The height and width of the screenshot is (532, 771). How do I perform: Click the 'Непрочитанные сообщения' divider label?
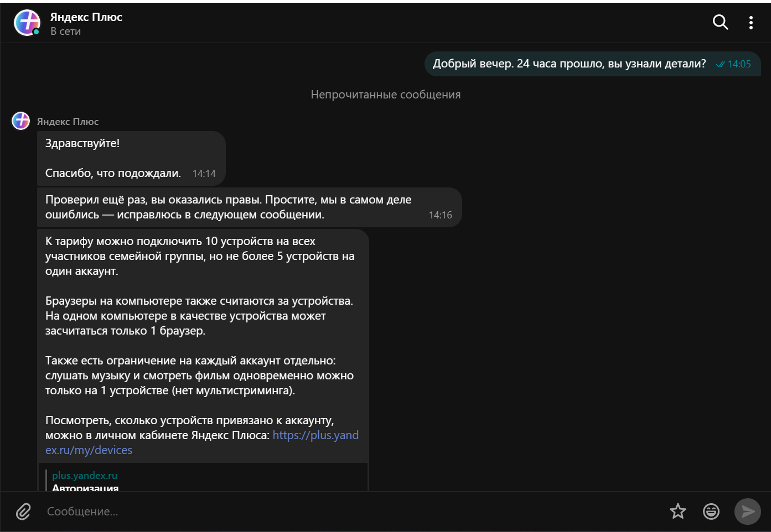click(386, 95)
